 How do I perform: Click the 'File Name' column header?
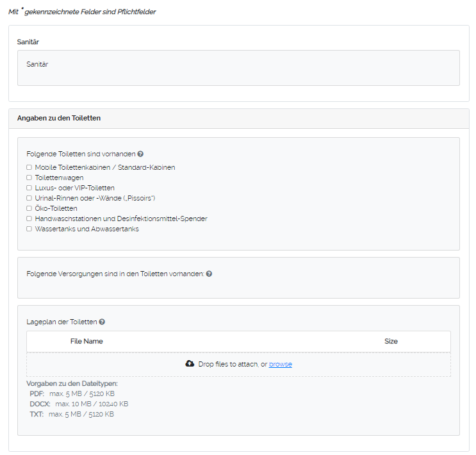86,342
